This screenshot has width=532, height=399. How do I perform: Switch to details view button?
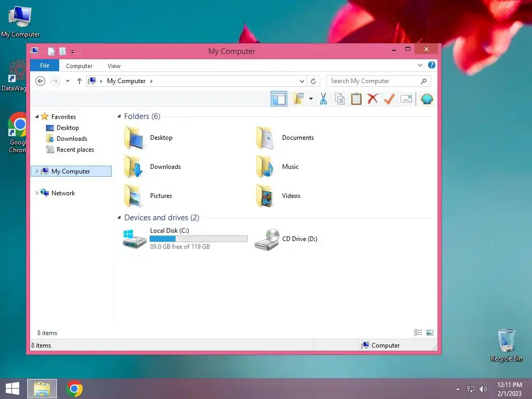(418, 332)
